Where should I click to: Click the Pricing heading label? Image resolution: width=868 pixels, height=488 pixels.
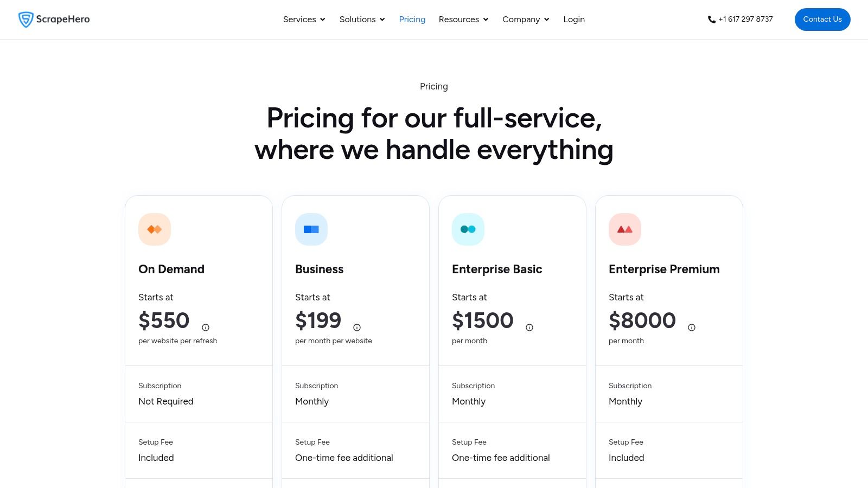[433, 86]
